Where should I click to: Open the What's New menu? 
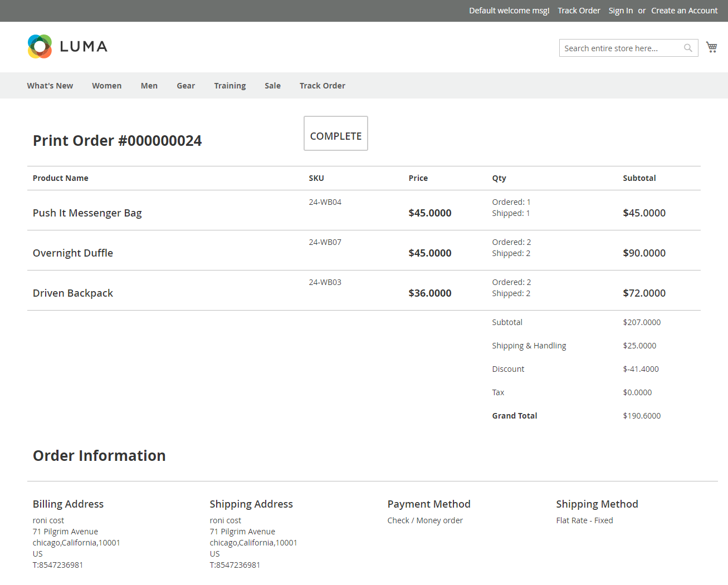point(50,86)
